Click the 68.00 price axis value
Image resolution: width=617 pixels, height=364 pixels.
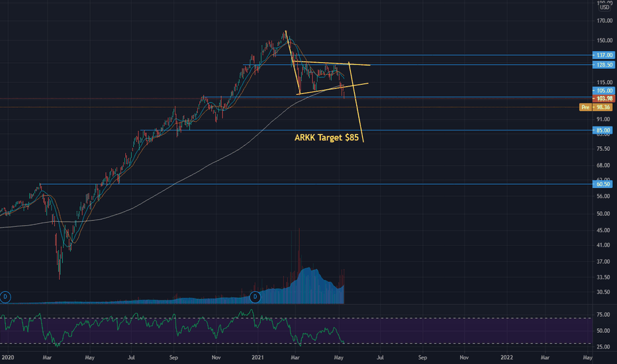[603, 165]
